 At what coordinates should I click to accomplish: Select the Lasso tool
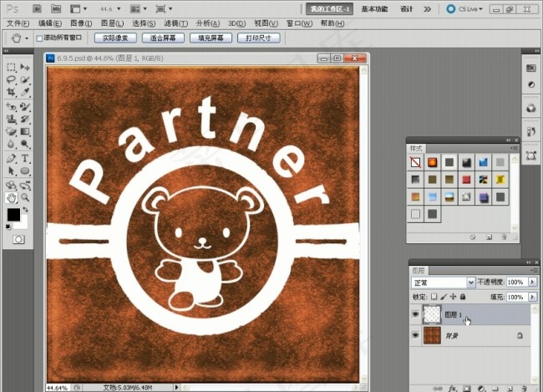click(x=11, y=80)
